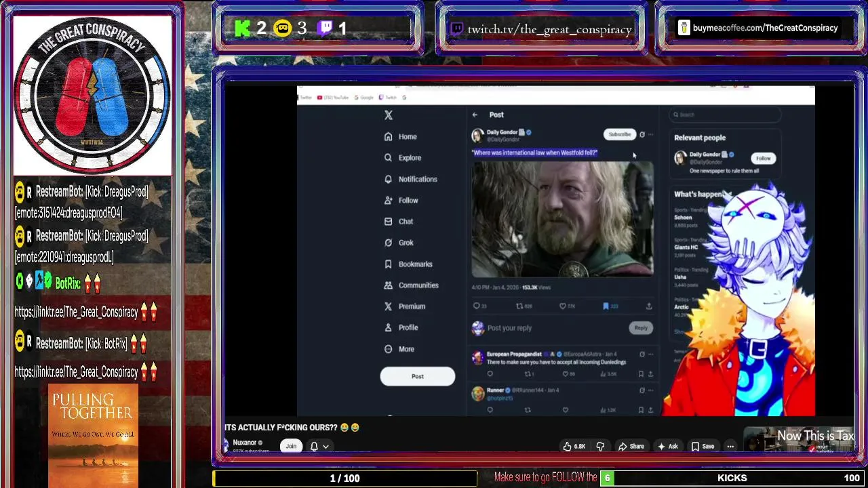Follow Daily Gondor in Relevant people
The height and width of the screenshot is (488, 868).
click(x=763, y=159)
